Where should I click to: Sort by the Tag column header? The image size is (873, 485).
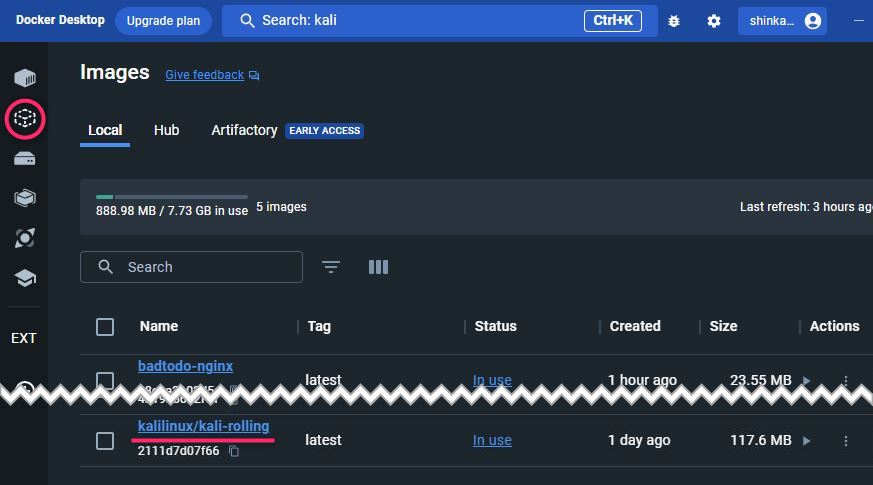(319, 326)
